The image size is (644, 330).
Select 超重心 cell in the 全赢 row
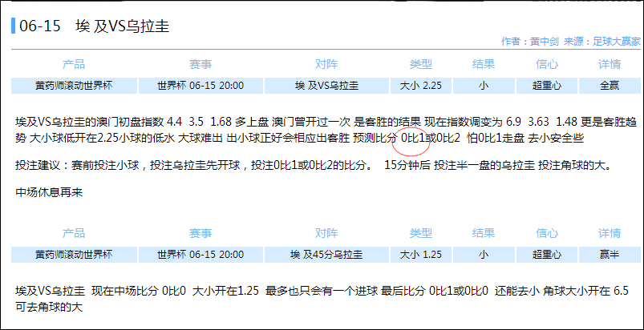[x=547, y=86]
